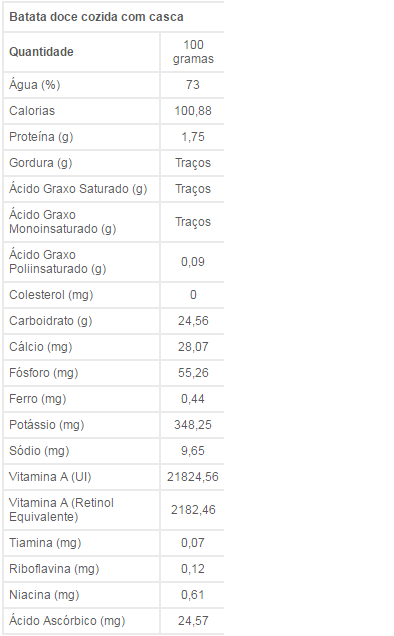Select the Ácido Graxo Saturado (g) label
The height and width of the screenshot is (636, 394).
(x=78, y=189)
